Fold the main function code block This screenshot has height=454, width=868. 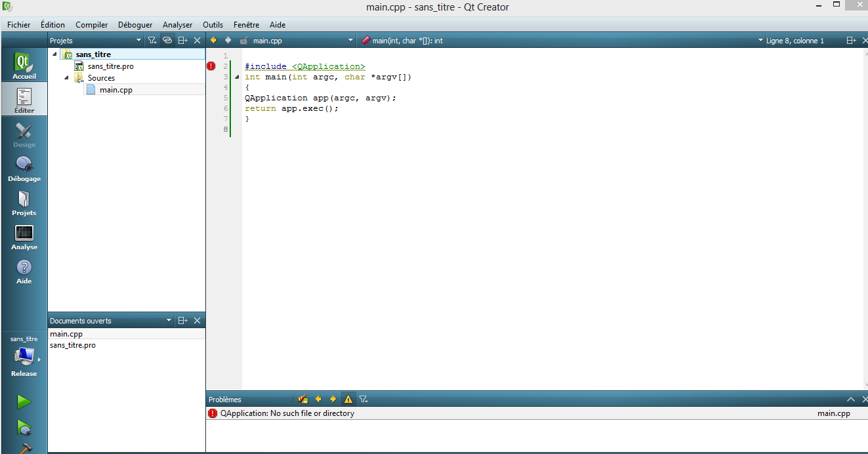(x=237, y=77)
